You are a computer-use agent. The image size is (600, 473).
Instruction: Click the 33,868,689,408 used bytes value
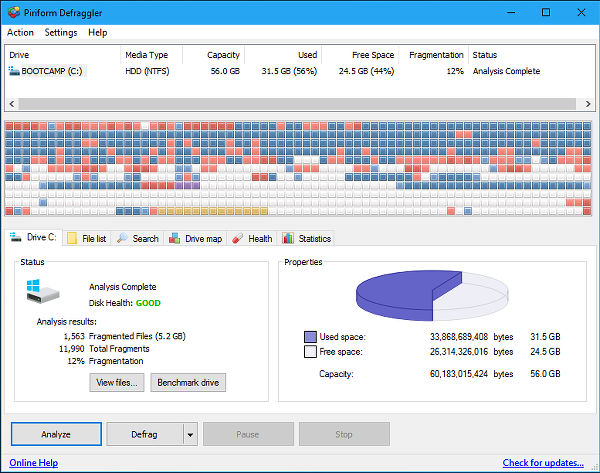pyautogui.click(x=459, y=337)
